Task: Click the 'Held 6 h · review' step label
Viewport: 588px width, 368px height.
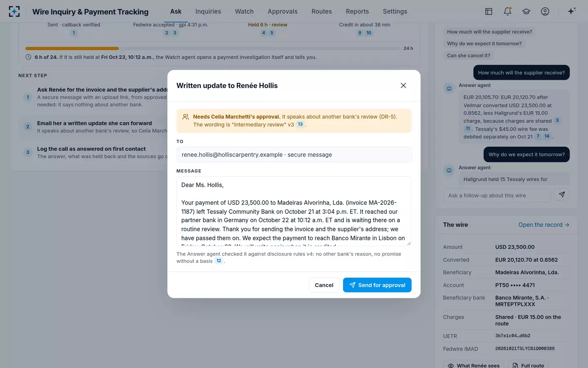Action: (267, 25)
